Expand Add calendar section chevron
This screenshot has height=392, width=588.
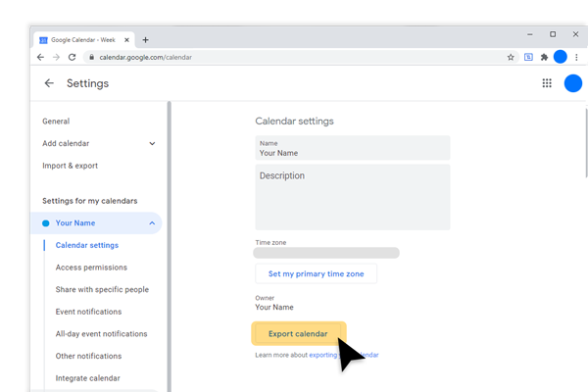click(152, 143)
